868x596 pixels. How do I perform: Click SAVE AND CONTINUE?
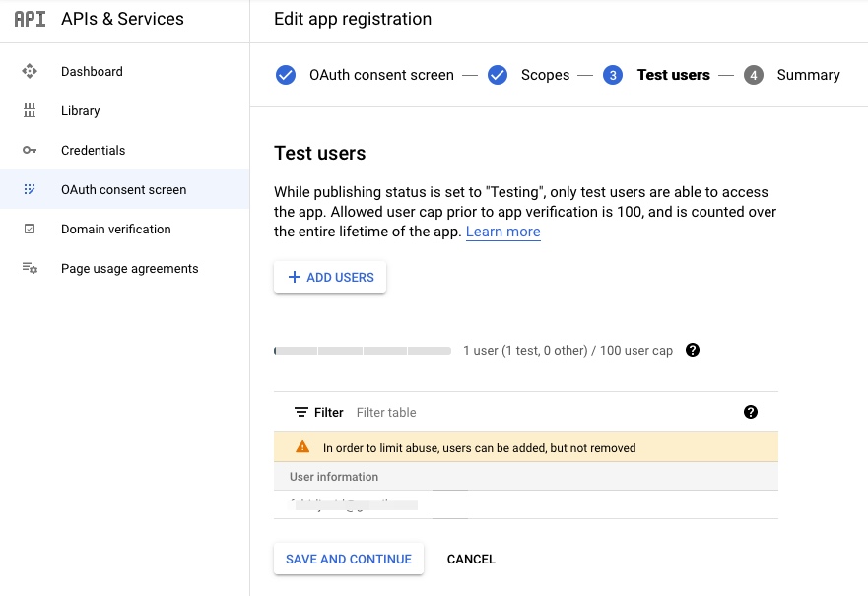(349, 559)
